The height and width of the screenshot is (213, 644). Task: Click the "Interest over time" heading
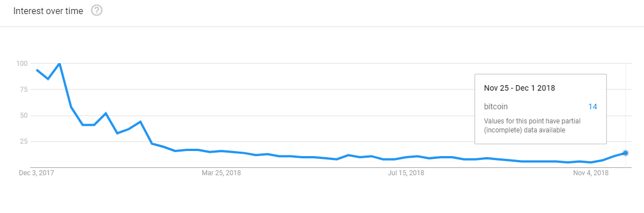(x=48, y=11)
